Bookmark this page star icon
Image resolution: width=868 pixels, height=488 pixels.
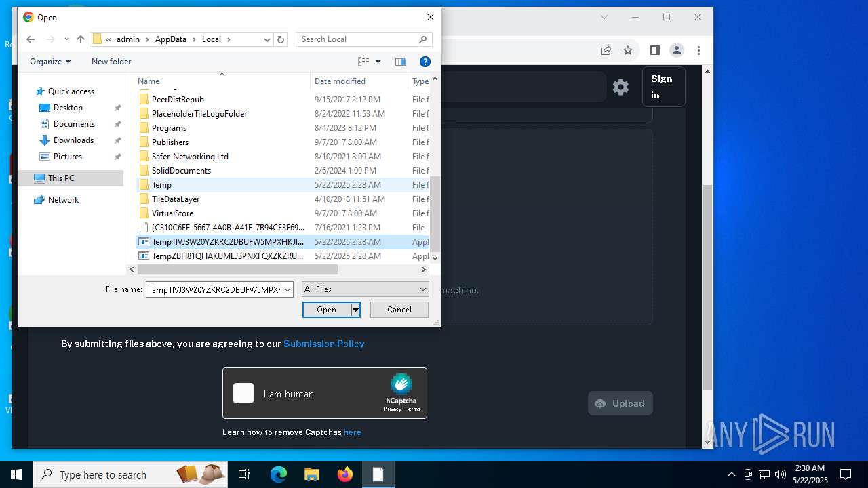pos(628,50)
